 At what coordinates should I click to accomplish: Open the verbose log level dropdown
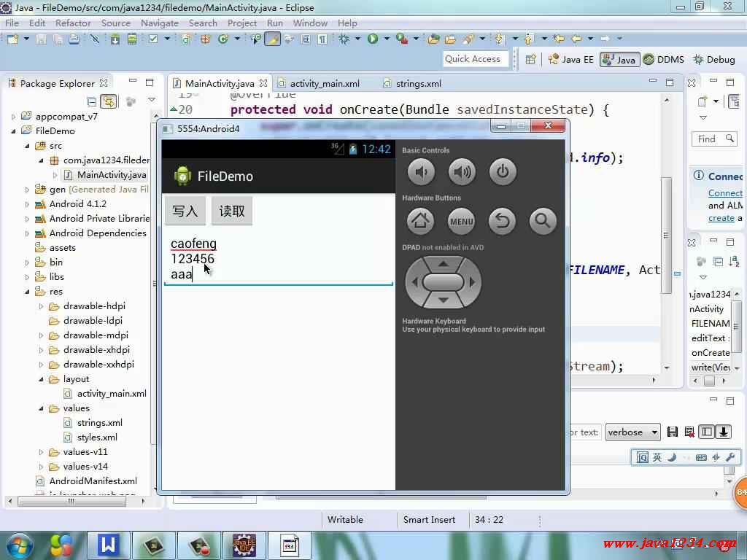coord(632,432)
